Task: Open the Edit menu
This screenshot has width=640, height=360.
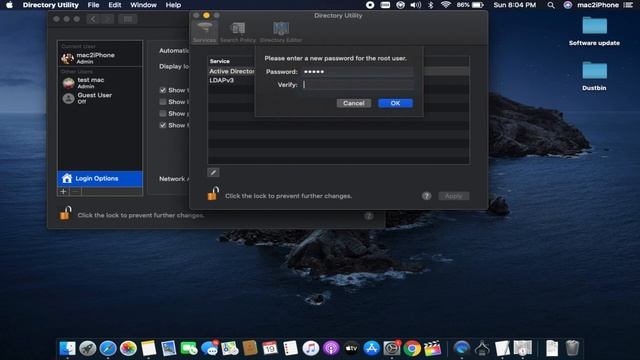Action: 115,5
